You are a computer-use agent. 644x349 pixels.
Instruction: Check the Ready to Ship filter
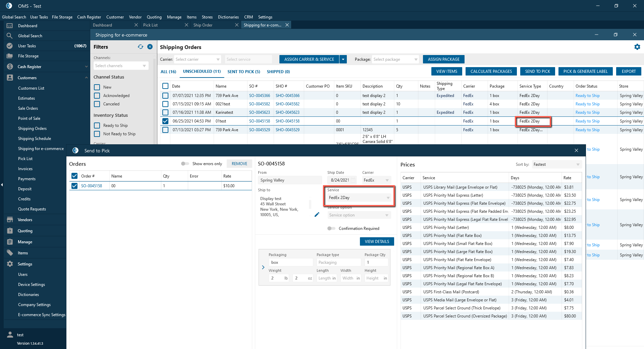coord(97,126)
